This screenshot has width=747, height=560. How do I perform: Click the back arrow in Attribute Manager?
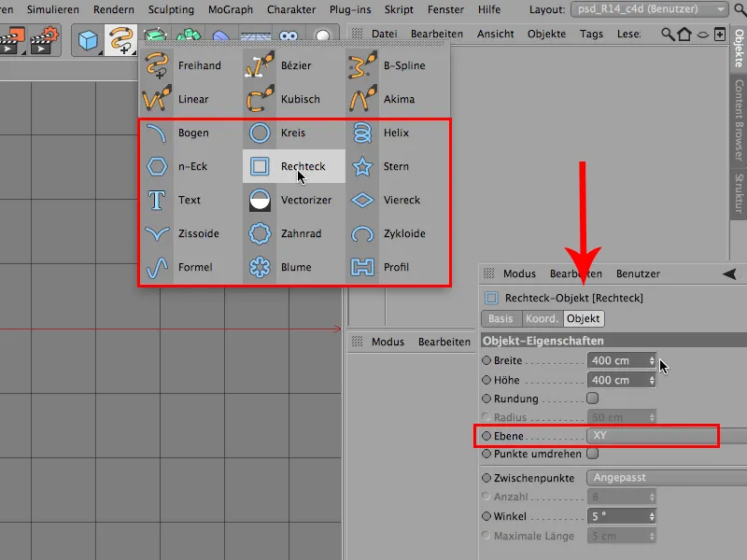pyautogui.click(x=729, y=273)
